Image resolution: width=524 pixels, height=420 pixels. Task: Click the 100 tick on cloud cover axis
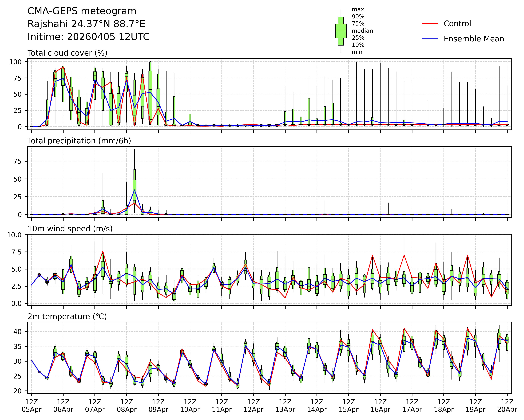click(15, 62)
